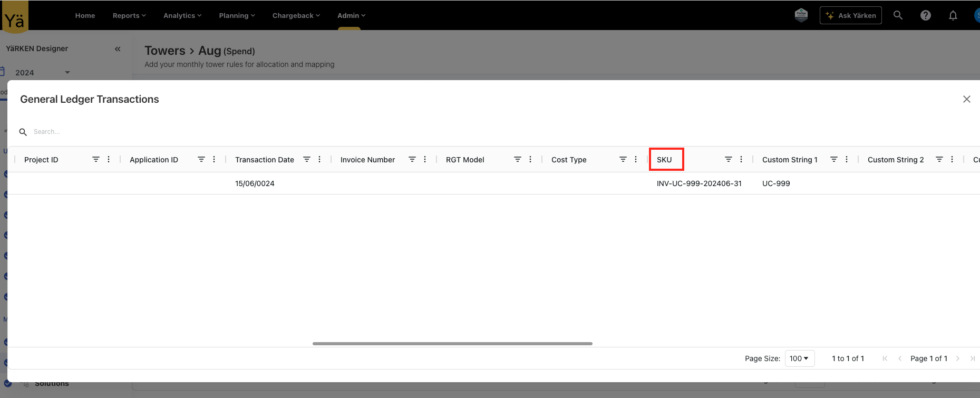Click the search magnifier in top navigation

pyautogui.click(x=898, y=15)
